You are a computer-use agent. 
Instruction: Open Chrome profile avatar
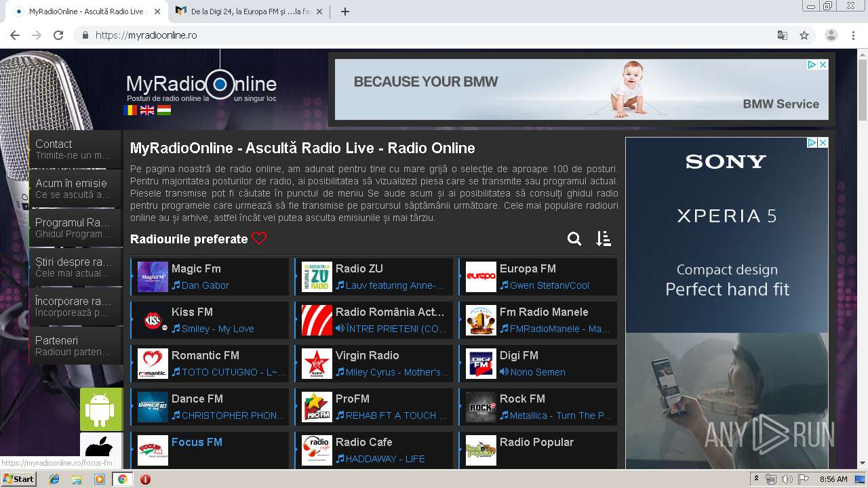coord(831,35)
